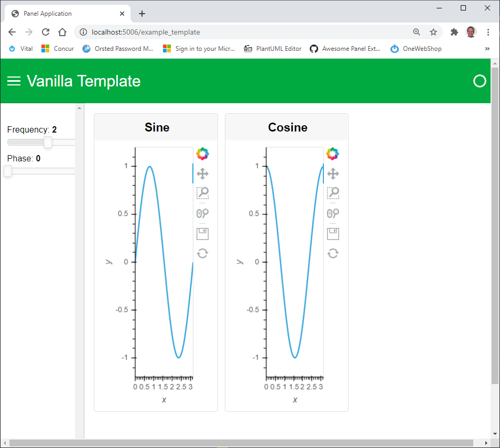Enable Wheel Zoom on the Sine plot
The image size is (500, 448).
tap(202, 213)
